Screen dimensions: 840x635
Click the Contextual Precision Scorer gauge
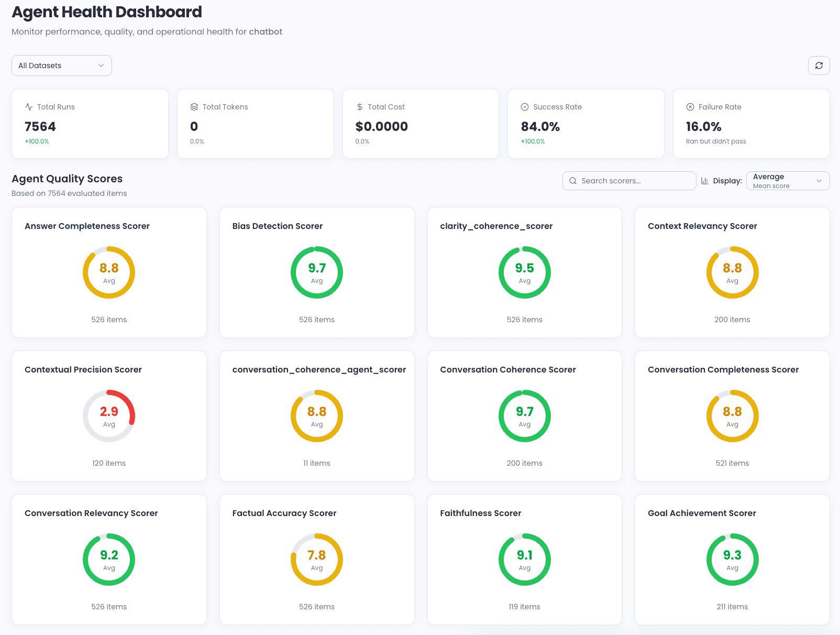[108, 415]
